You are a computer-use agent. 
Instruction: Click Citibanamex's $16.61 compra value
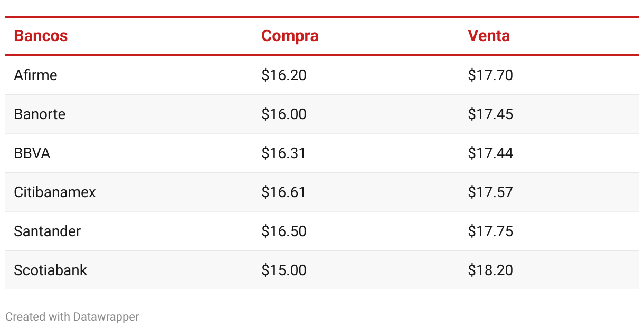283,192
